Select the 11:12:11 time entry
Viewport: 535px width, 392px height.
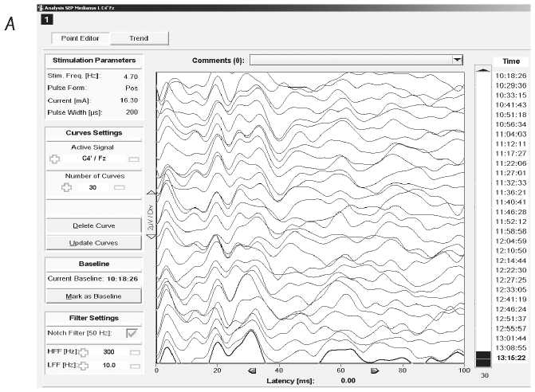tap(511, 144)
